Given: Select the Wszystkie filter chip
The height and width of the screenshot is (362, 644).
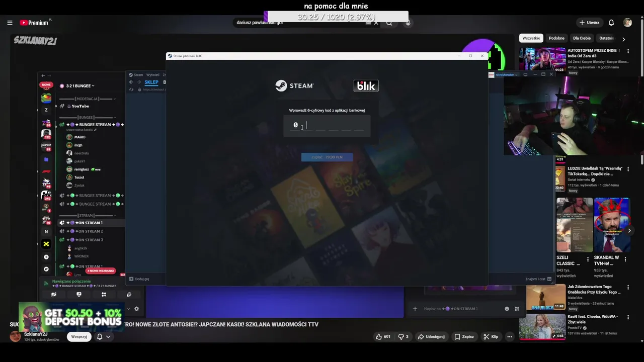Looking at the screenshot, I should (531, 38).
